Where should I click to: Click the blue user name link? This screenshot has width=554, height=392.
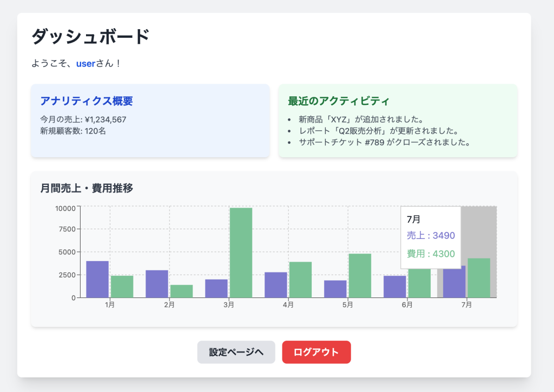click(85, 64)
